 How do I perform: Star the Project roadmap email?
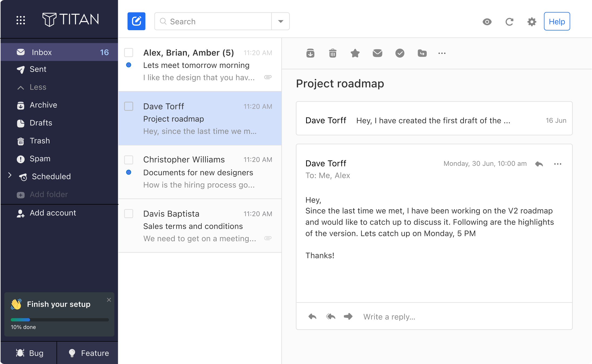(x=355, y=53)
